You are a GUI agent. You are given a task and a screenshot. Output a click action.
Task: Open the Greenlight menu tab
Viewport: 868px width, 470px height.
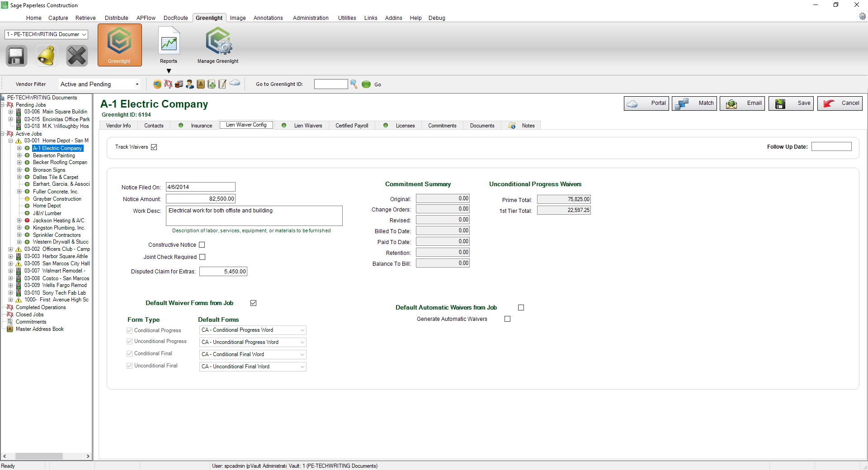(209, 18)
